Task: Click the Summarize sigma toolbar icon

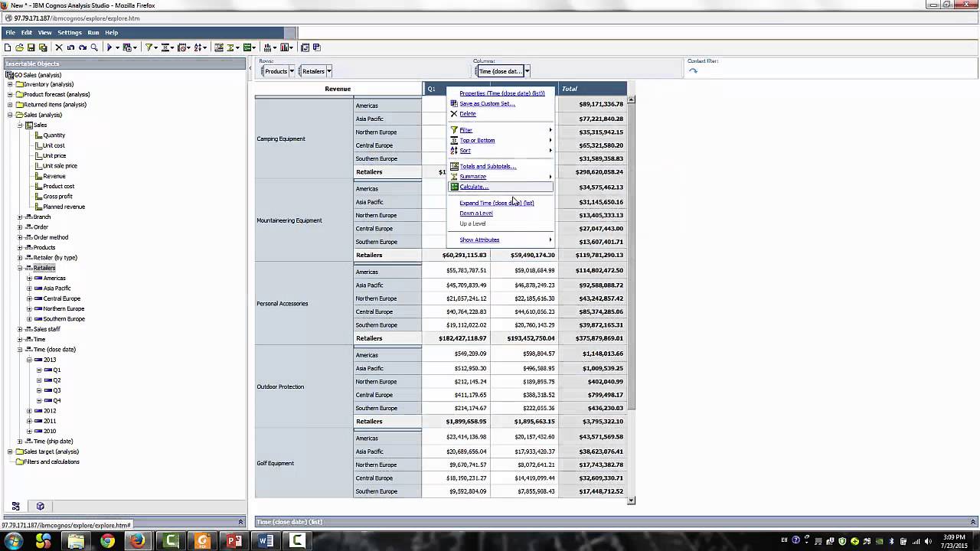Action: [x=230, y=47]
